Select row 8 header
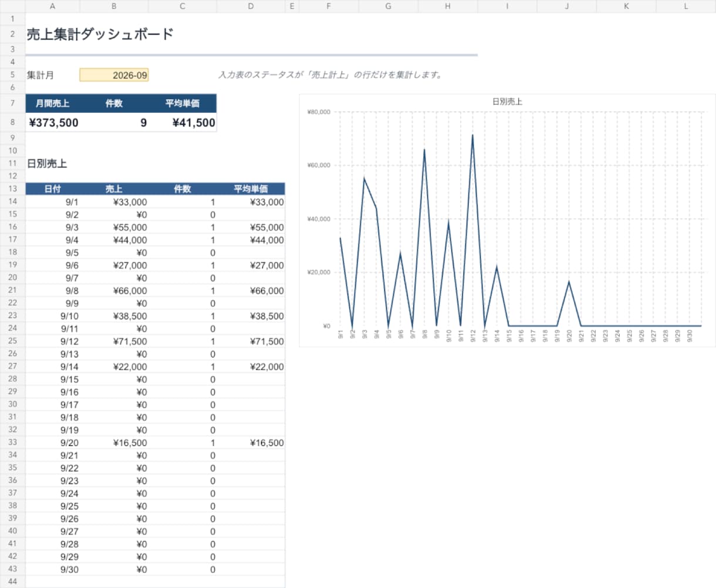This screenshot has width=716, height=588. 12,123
